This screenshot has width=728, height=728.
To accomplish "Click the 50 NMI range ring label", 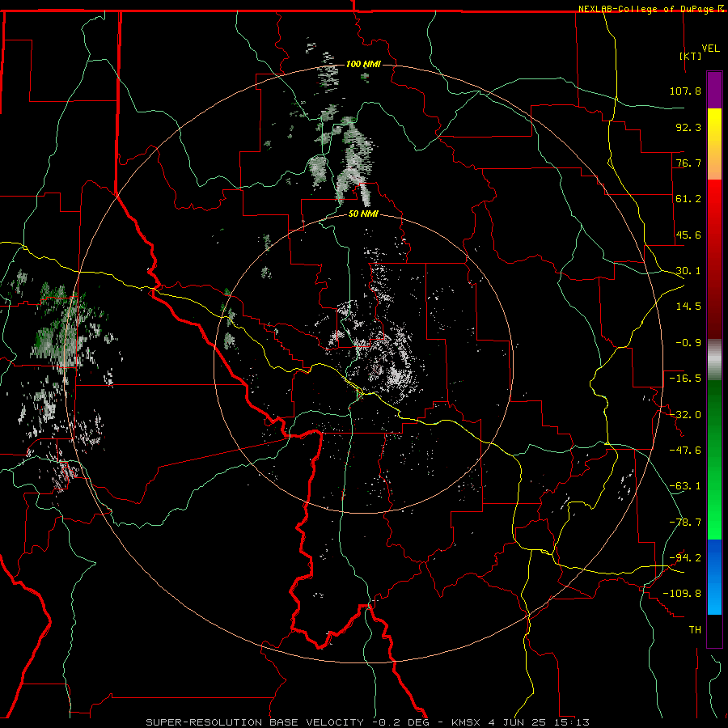I will 363,214.
